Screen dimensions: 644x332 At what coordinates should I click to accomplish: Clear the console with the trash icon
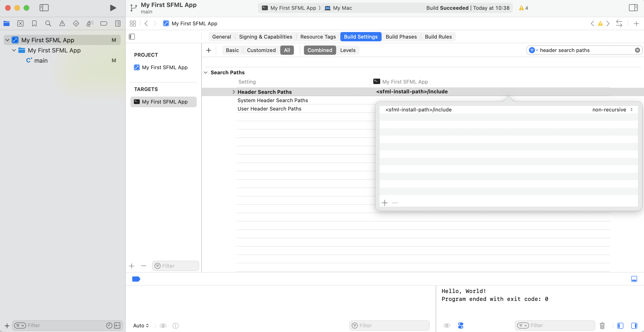click(602, 325)
